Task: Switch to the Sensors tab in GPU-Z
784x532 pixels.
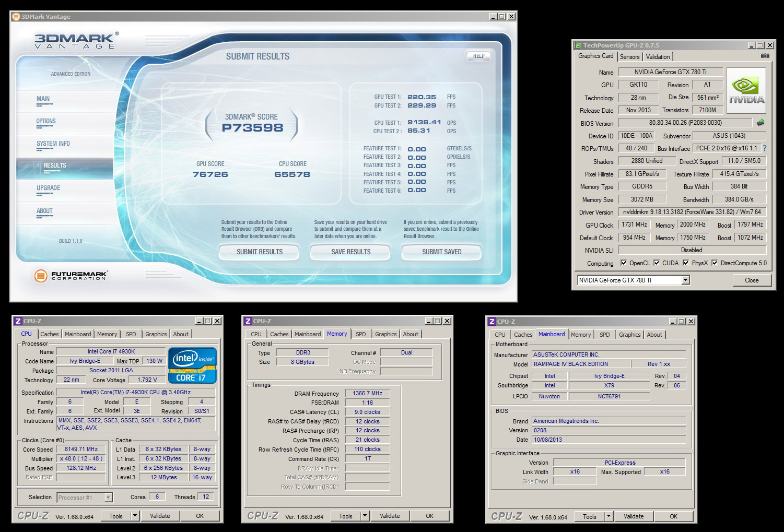Action: [x=629, y=57]
